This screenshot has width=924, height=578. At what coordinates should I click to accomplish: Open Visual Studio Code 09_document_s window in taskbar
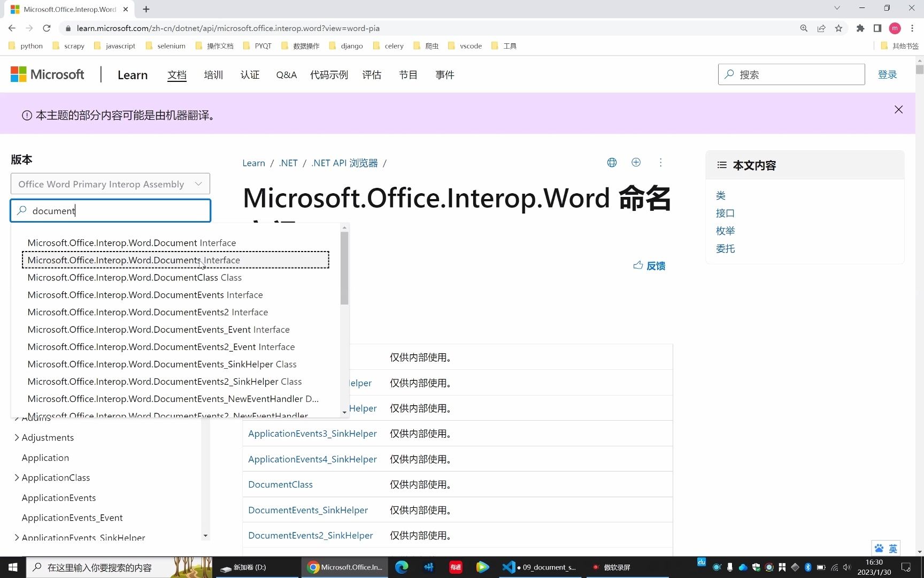click(539, 567)
